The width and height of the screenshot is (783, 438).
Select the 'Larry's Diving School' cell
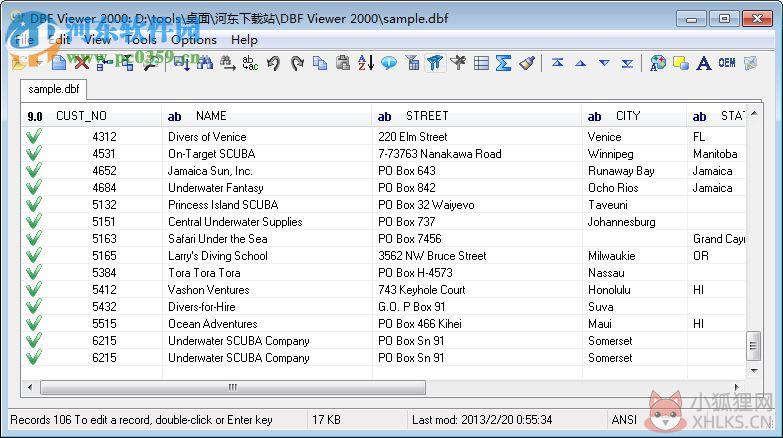tap(267, 255)
